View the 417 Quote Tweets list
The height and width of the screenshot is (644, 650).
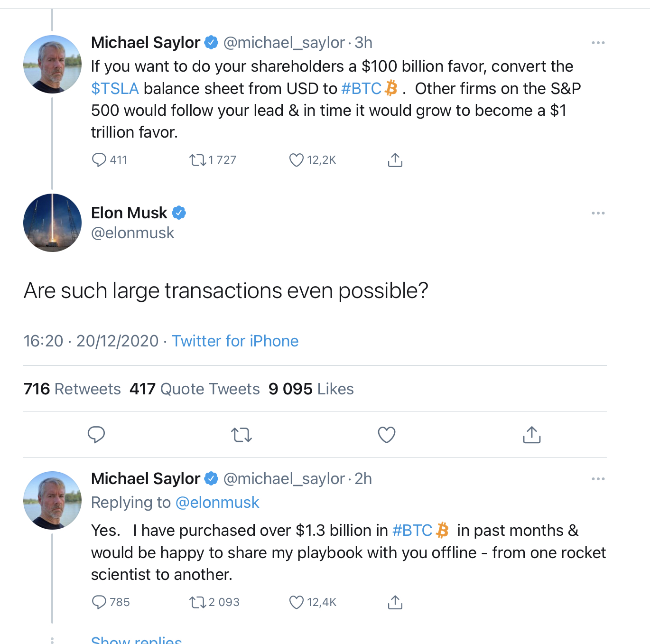pyautogui.click(x=195, y=389)
